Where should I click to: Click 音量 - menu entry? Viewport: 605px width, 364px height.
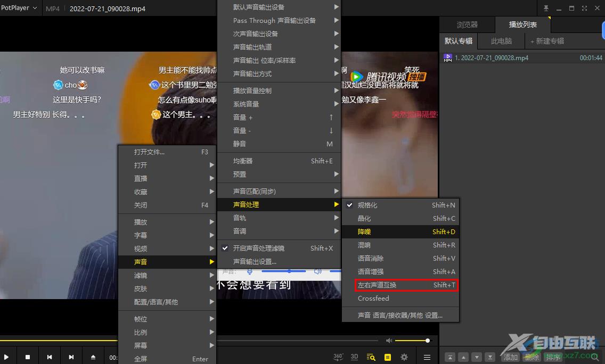coord(279,131)
